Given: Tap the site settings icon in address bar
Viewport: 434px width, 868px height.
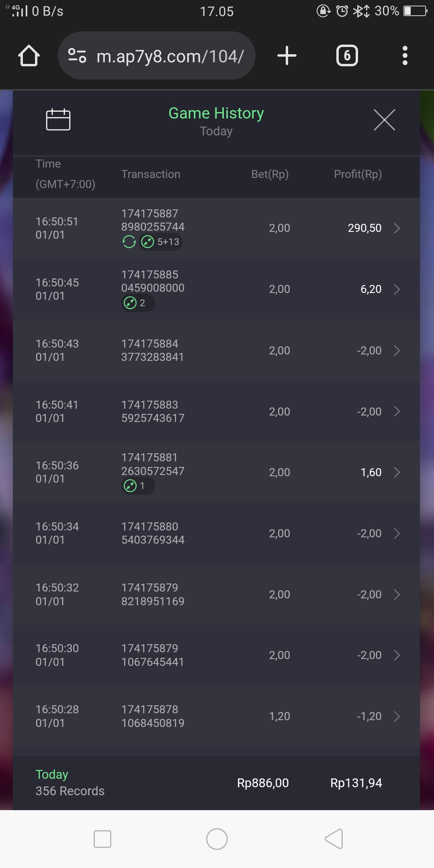Looking at the screenshot, I should tap(77, 55).
